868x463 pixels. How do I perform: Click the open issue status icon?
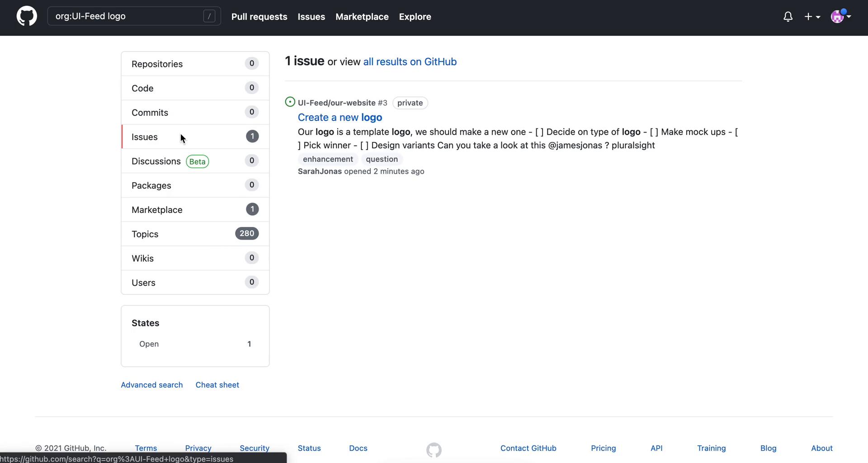click(290, 102)
